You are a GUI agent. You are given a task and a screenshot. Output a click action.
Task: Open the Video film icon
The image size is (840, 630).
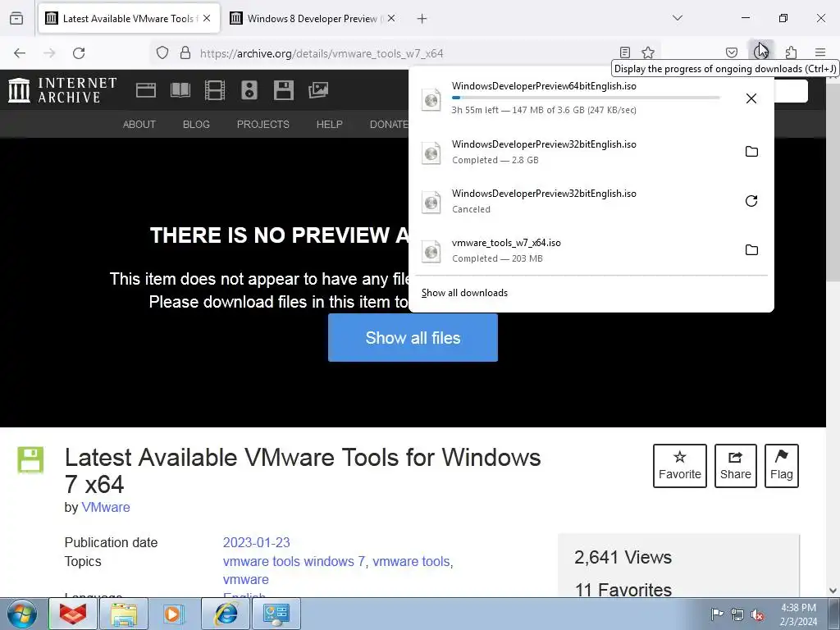coord(215,90)
